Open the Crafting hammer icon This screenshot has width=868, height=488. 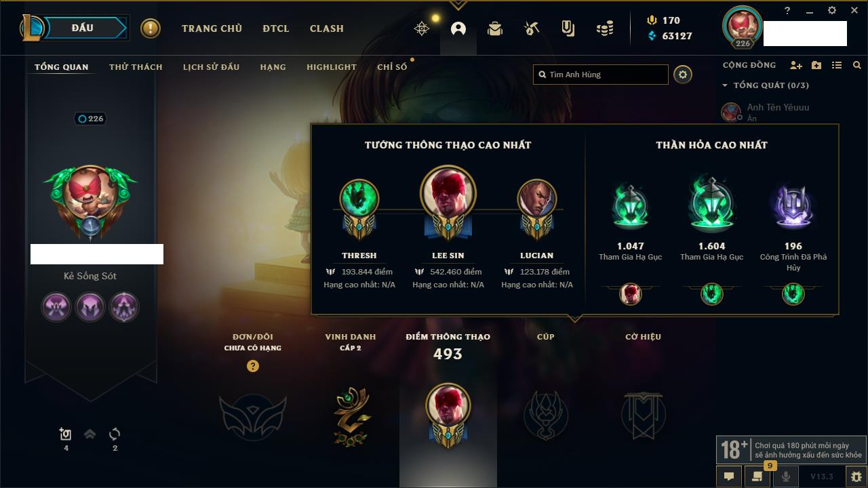532,28
